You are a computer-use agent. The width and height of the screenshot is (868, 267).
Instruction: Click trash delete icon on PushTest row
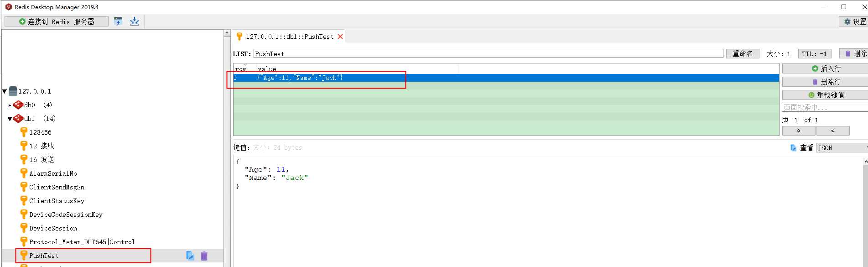pyautogui.click(x=204, y=256)
